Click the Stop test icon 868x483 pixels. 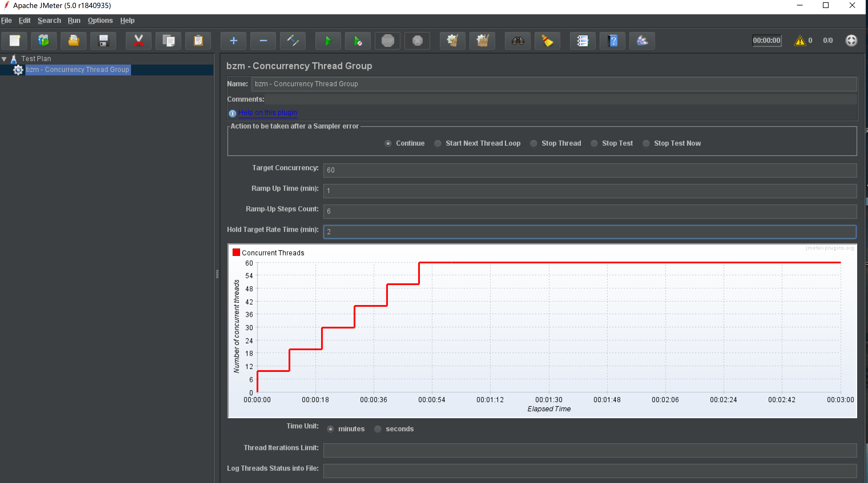pos(388,41)
